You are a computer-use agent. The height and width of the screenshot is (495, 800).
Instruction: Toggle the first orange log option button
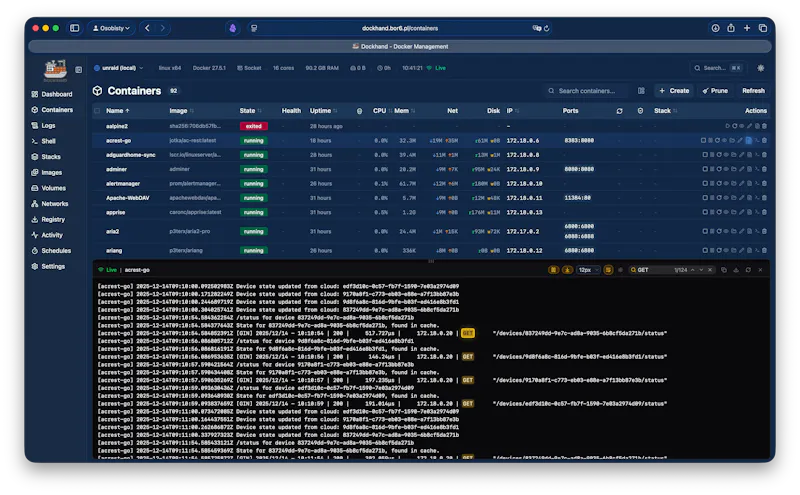pyautogui.click(x=554, y=270)
